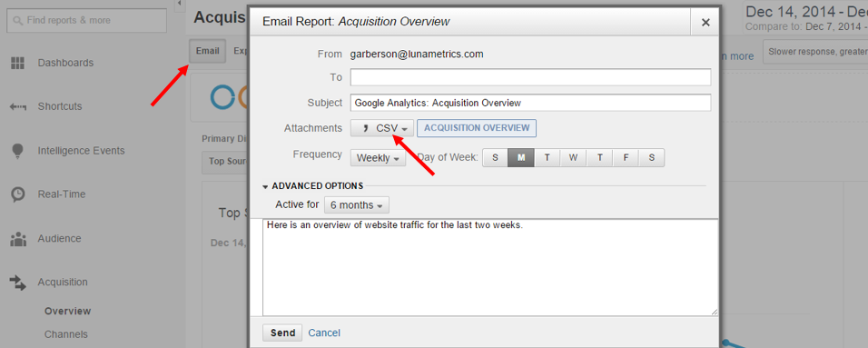Open Dashboards in the sidebar
The height and width of the screenshot is (348, 868).
click(x=65, y=63)
